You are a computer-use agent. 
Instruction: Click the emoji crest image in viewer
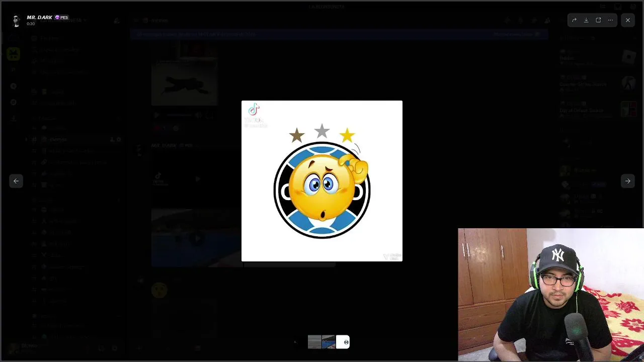[x=322, y=181]
